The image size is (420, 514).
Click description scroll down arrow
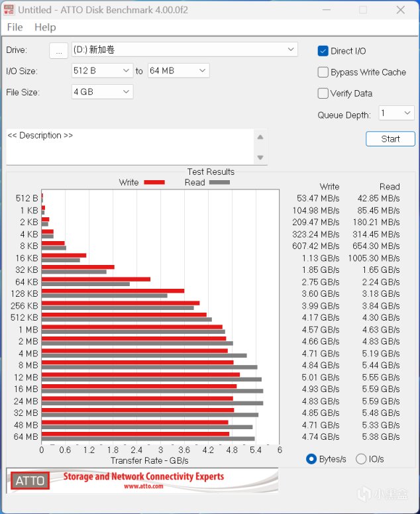pyautogui.click(x=260, y=158)
